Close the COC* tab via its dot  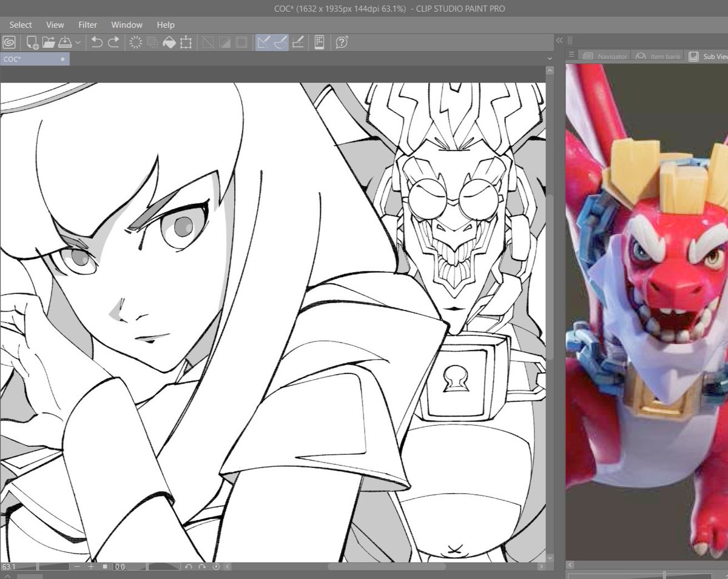(63, 59)
